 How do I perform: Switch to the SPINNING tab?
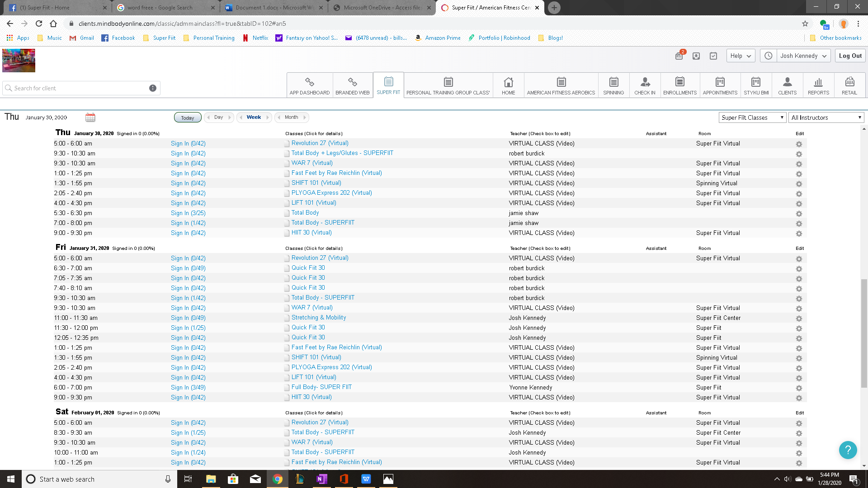[613, 85]
